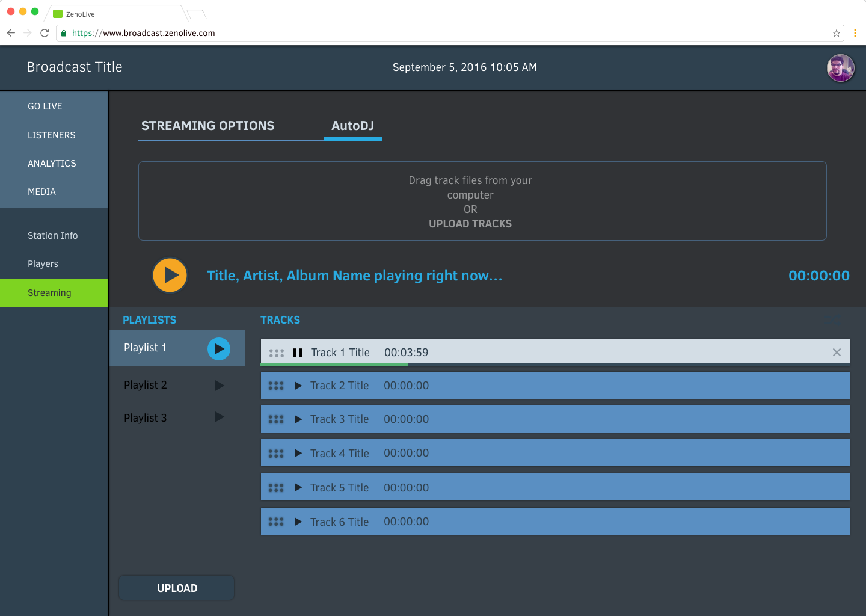Image resolution: width=866 pixels, height=616 pixels.
Task: Click the drag handle of Track 5 Title
Action: (276, 488)
